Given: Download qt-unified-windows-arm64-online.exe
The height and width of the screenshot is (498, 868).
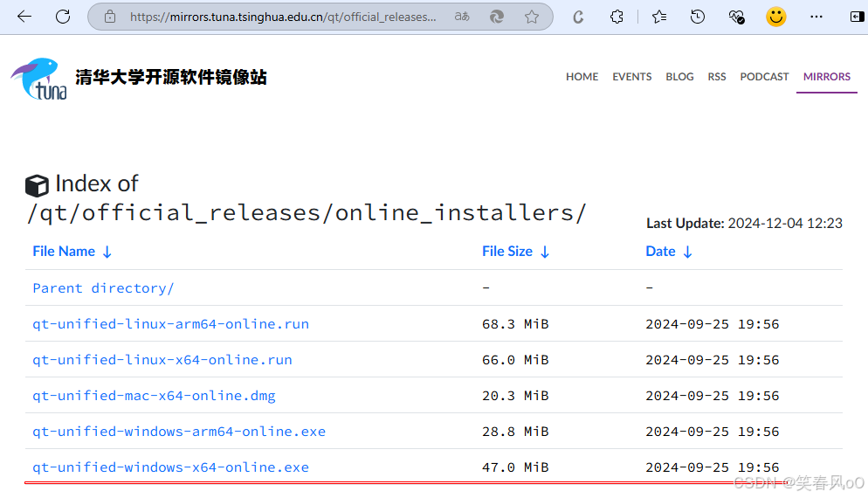Looking at the screenshot, I should pyautogui.click(x=179, y=432).
